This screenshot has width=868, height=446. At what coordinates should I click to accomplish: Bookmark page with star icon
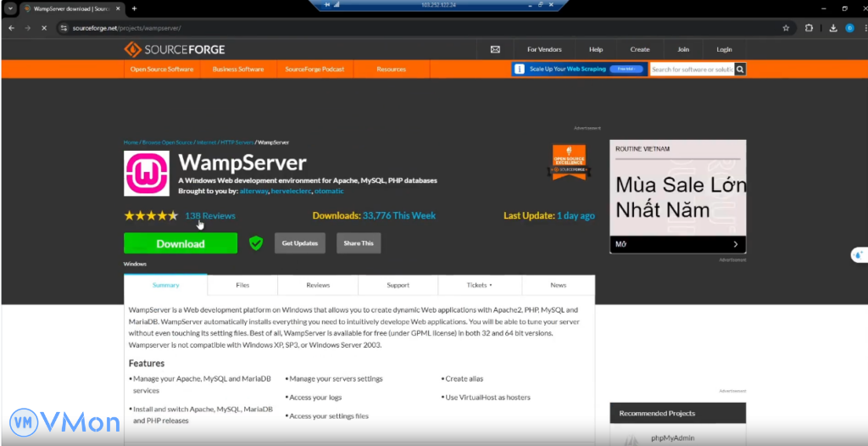(x=786, y=28)
